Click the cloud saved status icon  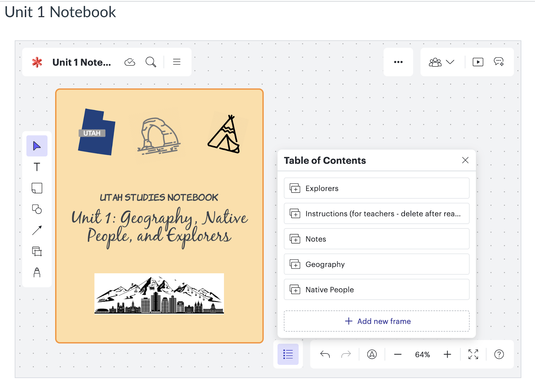(x=130, y=62)
